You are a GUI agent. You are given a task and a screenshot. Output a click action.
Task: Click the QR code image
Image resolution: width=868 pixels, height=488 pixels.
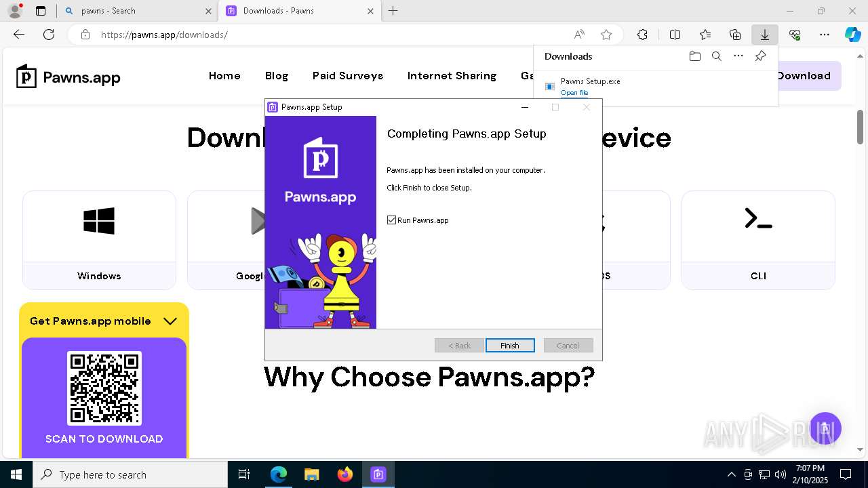104,388
